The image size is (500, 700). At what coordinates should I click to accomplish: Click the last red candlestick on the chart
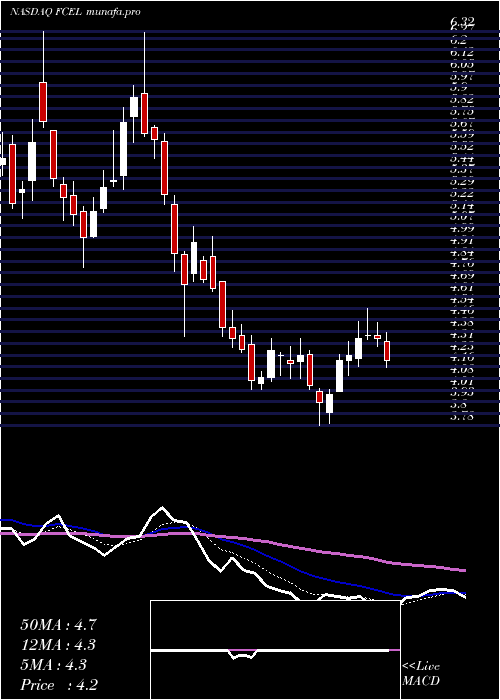[x=387, y=351]
